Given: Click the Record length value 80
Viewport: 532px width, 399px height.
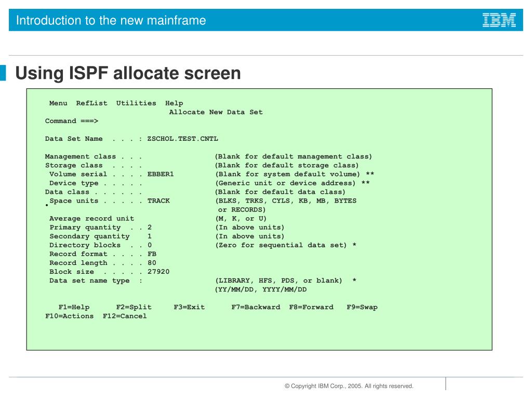Looking at the screenshot, I should coord(152,263).
